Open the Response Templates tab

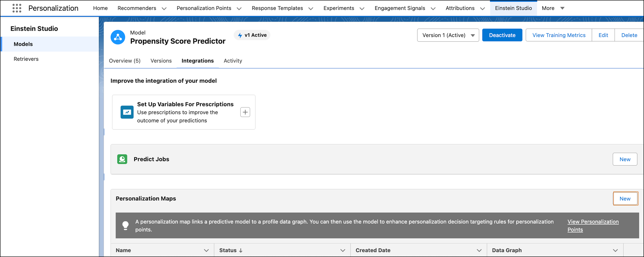point(277,8)
